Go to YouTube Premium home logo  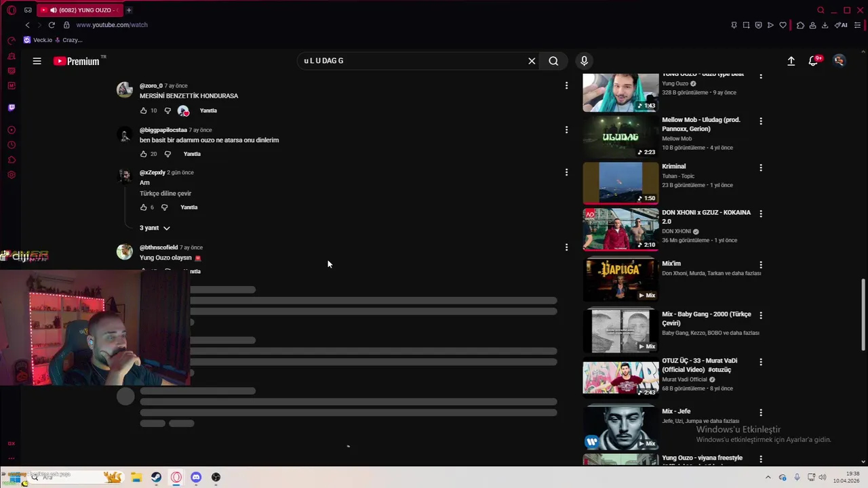point(77,61)
